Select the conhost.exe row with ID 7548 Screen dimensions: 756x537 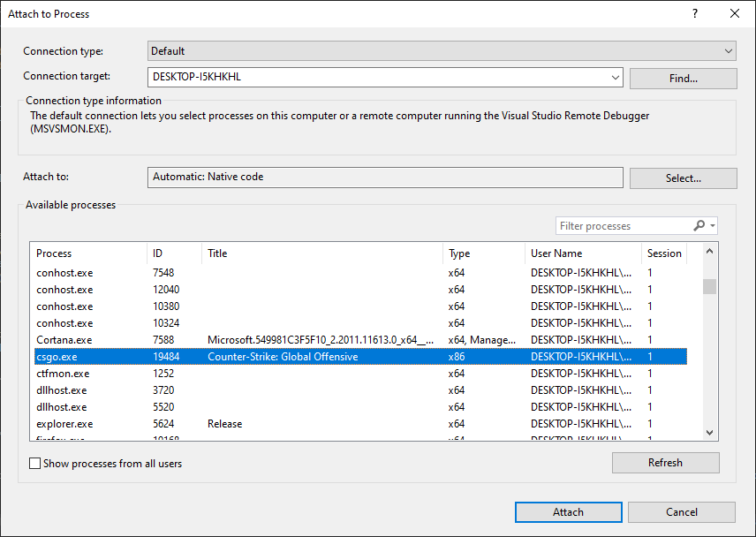(x=360, y=273)
